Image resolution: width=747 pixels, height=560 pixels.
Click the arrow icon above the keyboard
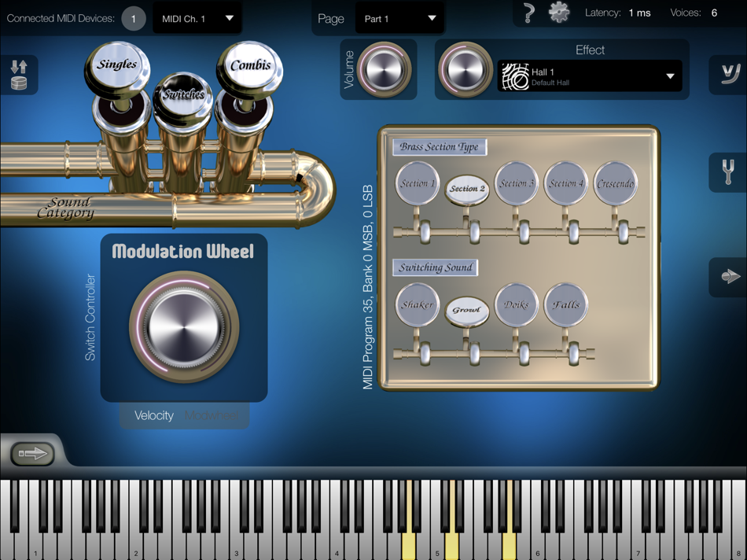33,454
